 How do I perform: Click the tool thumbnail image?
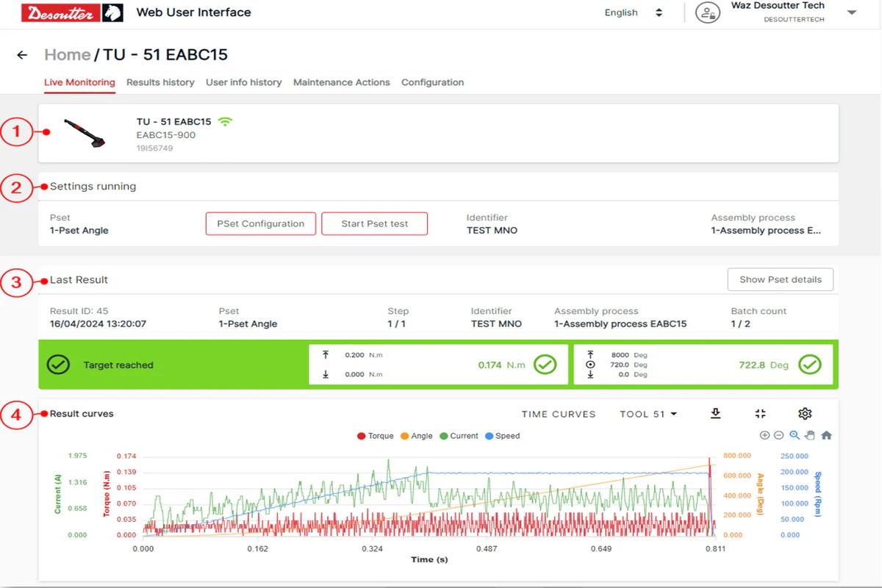click(x=85, y=133)
